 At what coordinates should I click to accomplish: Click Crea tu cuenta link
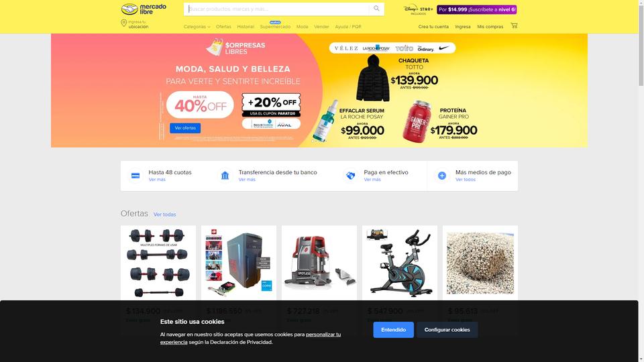pyautogui.click(x=433, y=27)
